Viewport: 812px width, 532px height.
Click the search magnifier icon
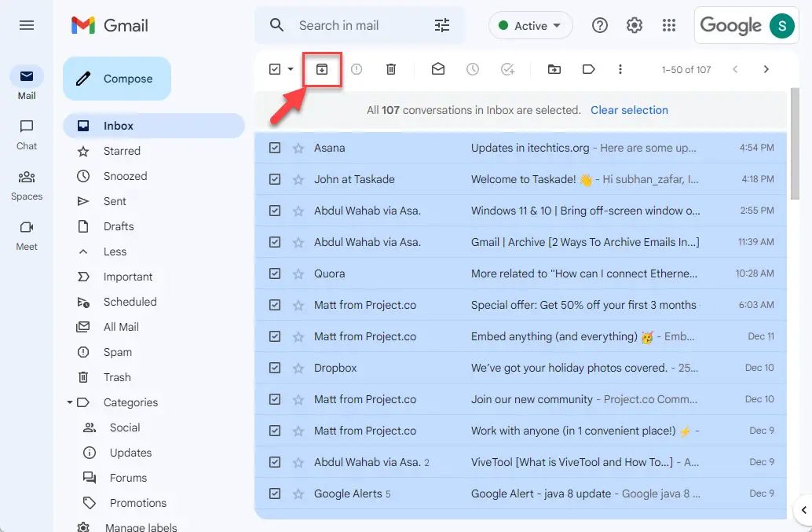coord(277,25)
